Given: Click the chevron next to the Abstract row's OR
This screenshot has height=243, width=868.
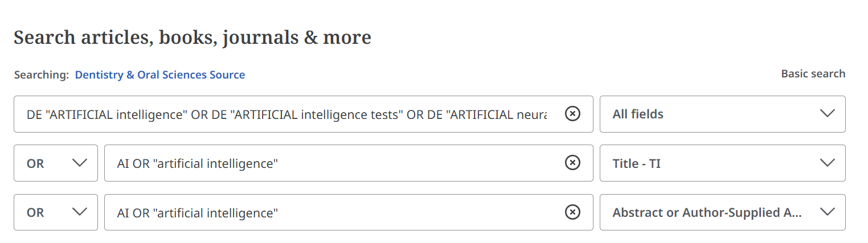Looking at the screenshot, I should pos(80,212).
